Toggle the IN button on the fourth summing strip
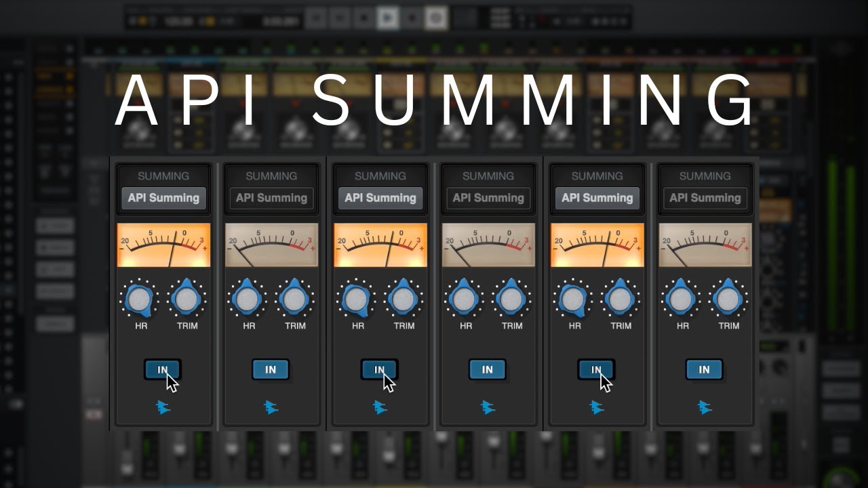The image size is (868, 488). [x=488, y=369]
